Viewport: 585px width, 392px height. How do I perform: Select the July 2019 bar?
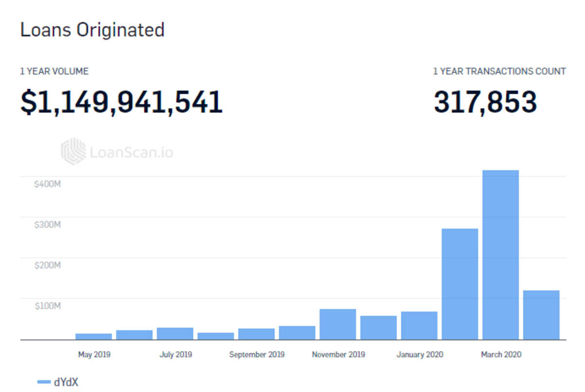point(175,334)
